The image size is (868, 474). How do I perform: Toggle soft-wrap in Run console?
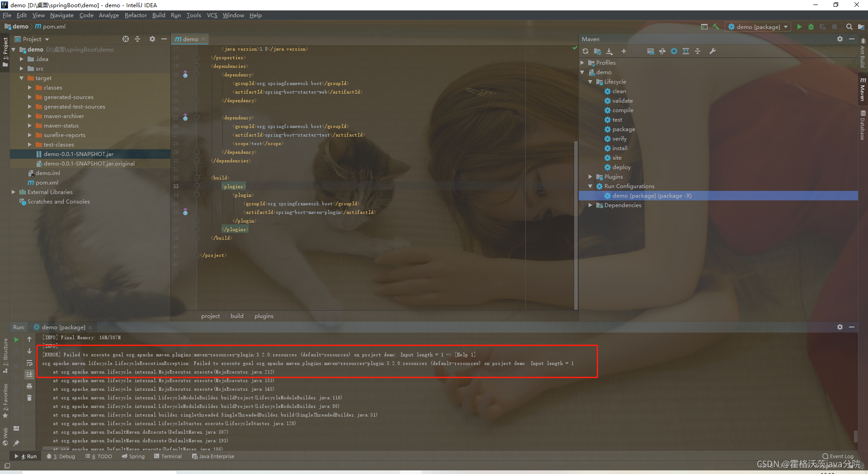[29, 363]
